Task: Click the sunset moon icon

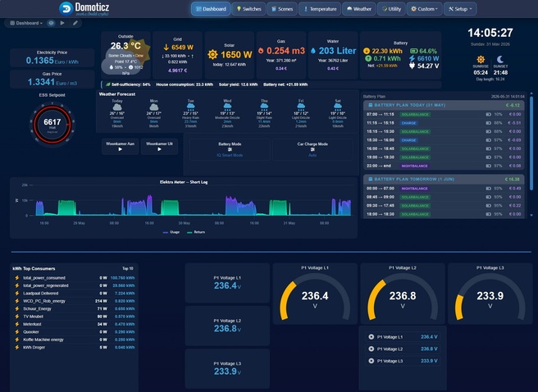Action: 500,59
